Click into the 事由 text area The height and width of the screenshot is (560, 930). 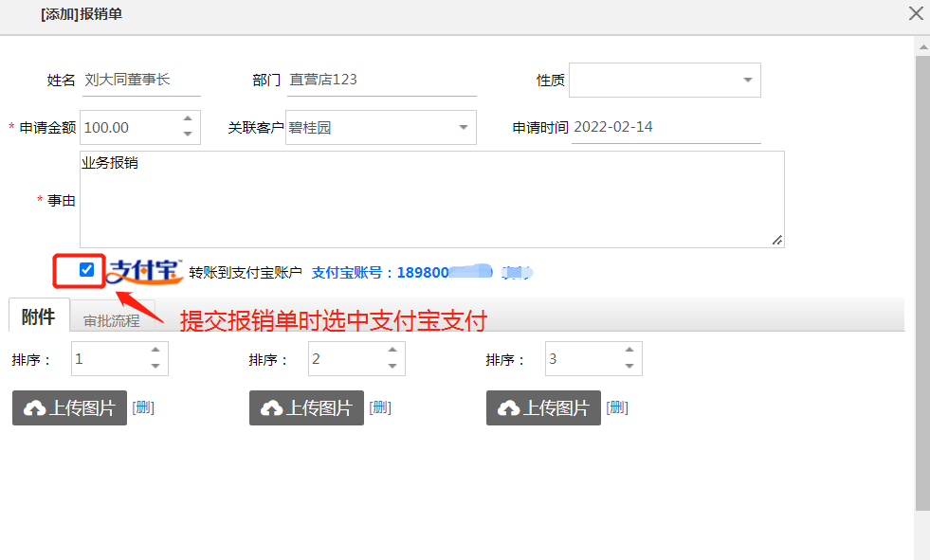click(x=431, y=199)
